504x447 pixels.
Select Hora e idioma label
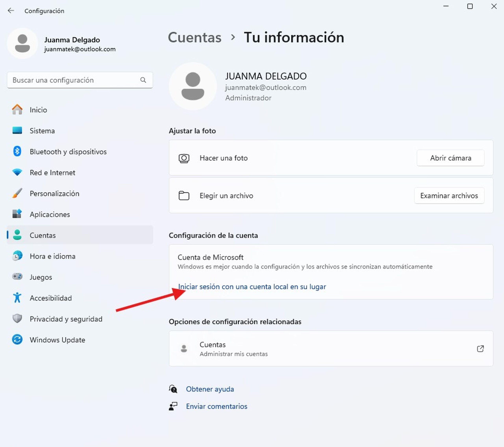pyautogui.click(x=53, y=256)
